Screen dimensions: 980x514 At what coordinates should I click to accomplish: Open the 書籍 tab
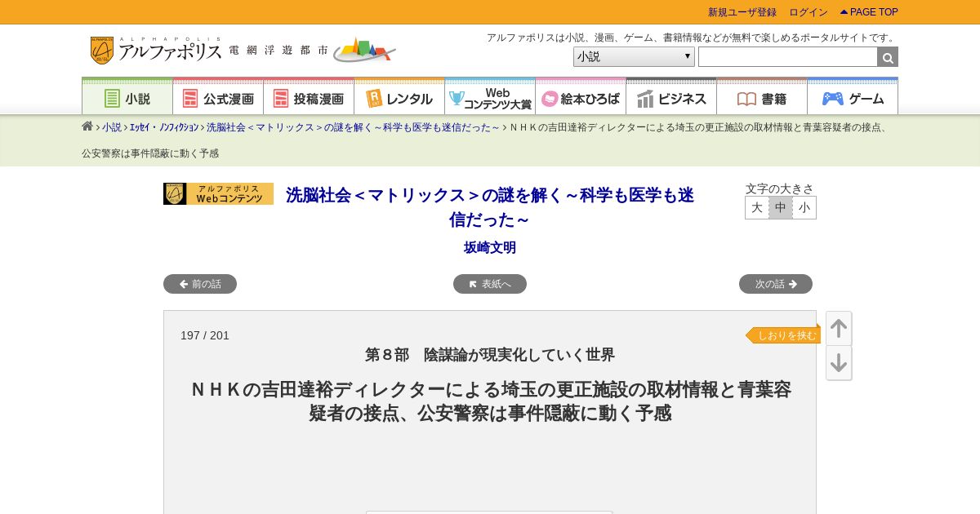tap(762, 98)
